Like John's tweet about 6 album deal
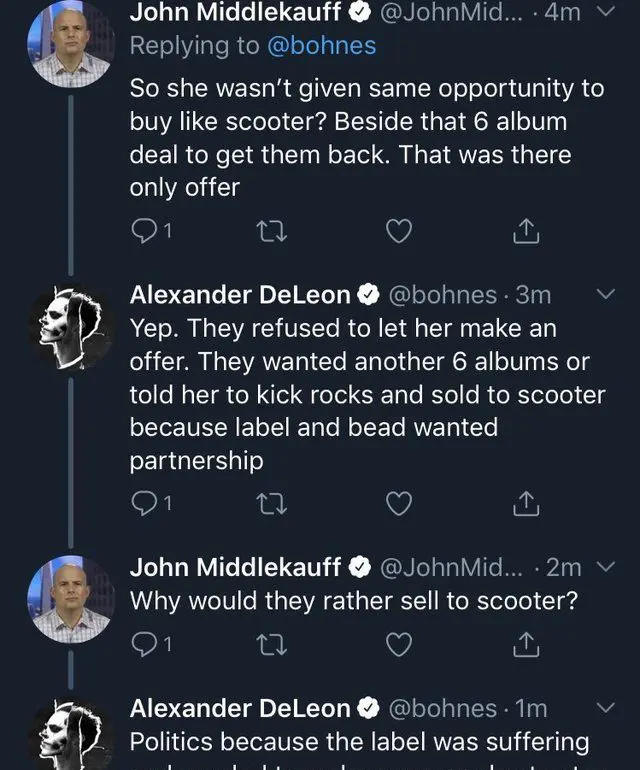This screenshot has width=640, height=770. [x=398, y=232]
